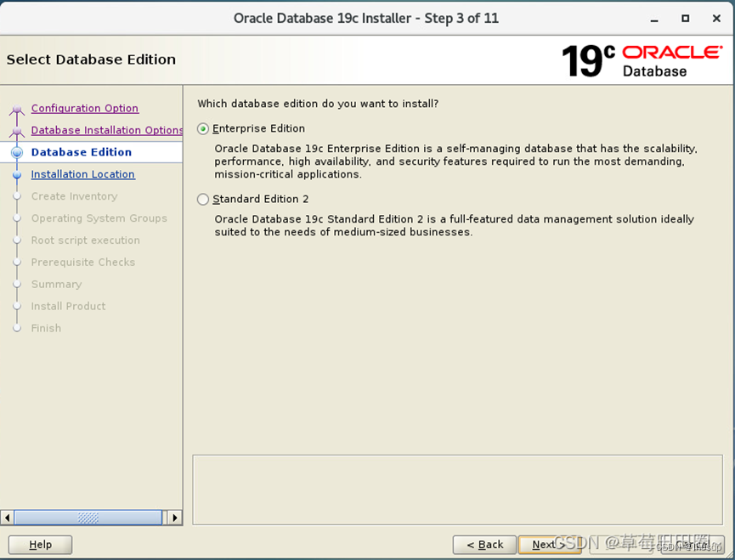This screenshot has height=560, width=735.
Task: Click the Summary step text
Action: coord(56,285)
